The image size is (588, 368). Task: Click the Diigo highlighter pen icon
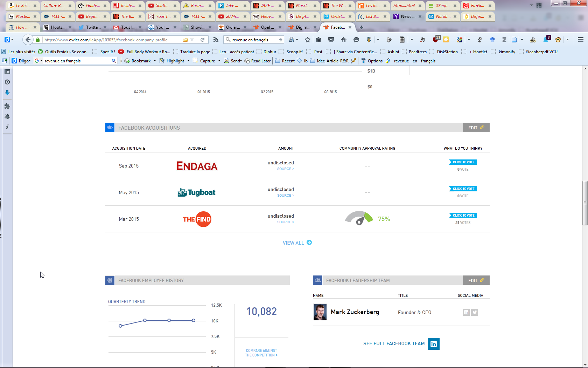[x=387, y=61]
